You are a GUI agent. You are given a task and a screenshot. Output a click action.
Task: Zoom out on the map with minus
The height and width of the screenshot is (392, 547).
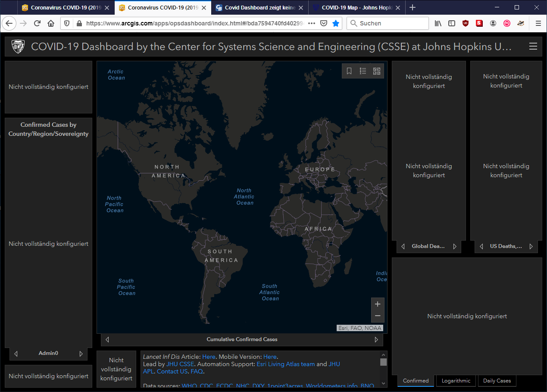(378, 316)
